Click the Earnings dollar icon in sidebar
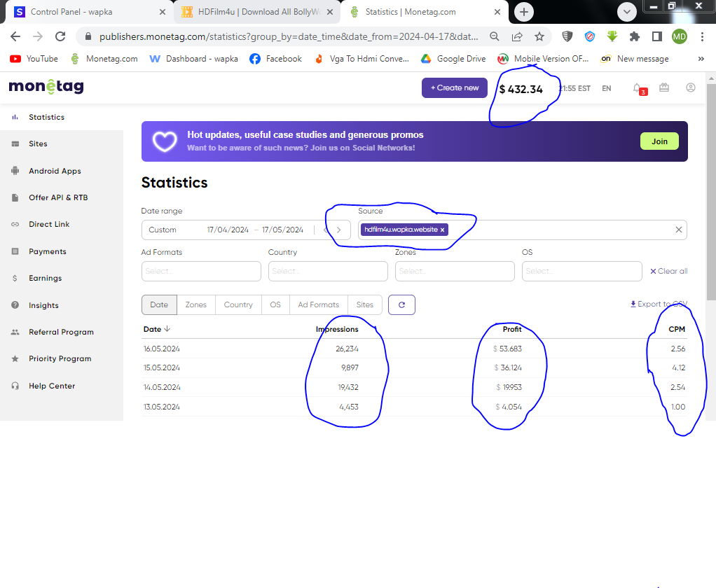This screenshot has width=716, height=588. click(x=15, y=279)
